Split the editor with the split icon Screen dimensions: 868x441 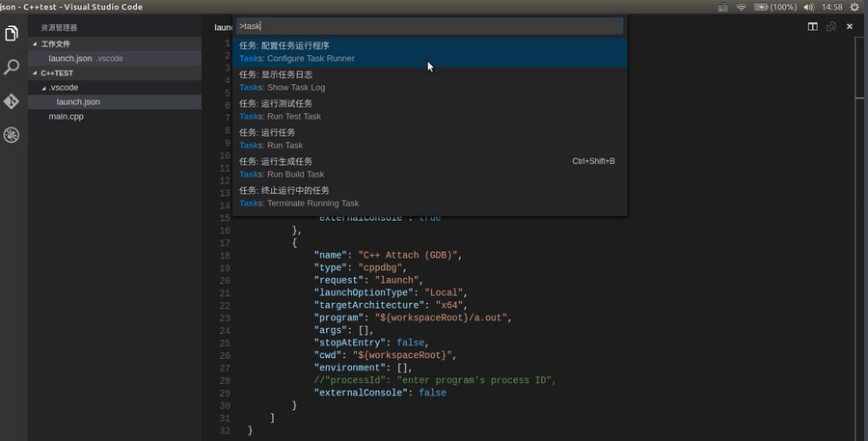[813, 27]
